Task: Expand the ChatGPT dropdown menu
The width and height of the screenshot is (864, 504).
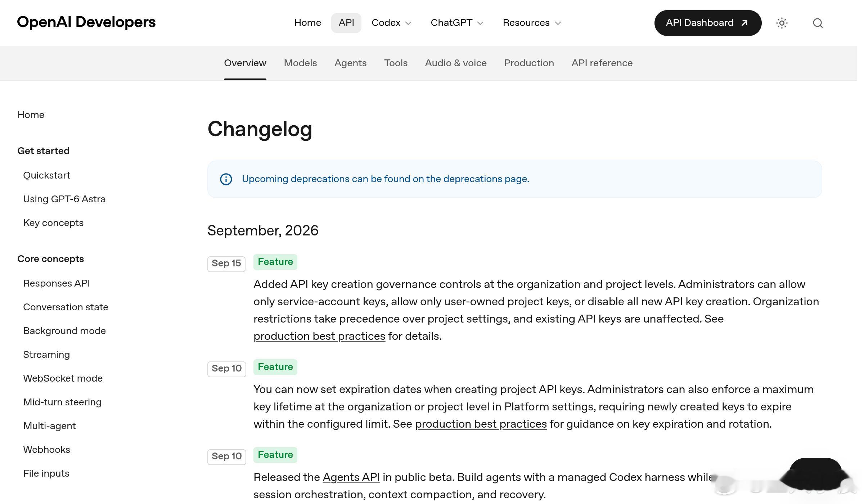Action: click(x=457, y=23)
